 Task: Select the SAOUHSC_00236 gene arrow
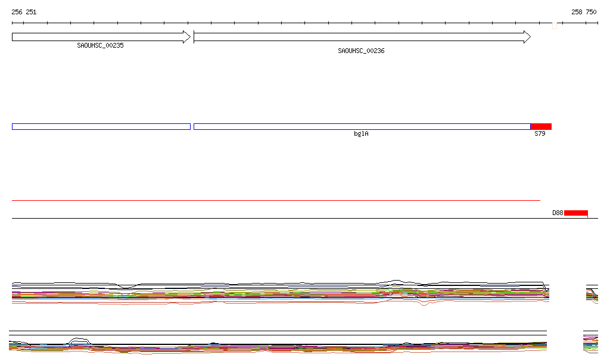point(360,37)
